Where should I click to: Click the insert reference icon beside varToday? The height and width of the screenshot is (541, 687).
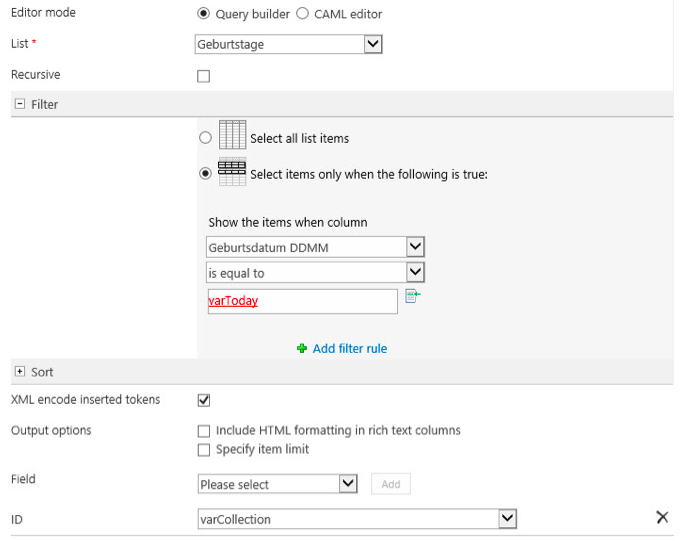tap(412, 296)
